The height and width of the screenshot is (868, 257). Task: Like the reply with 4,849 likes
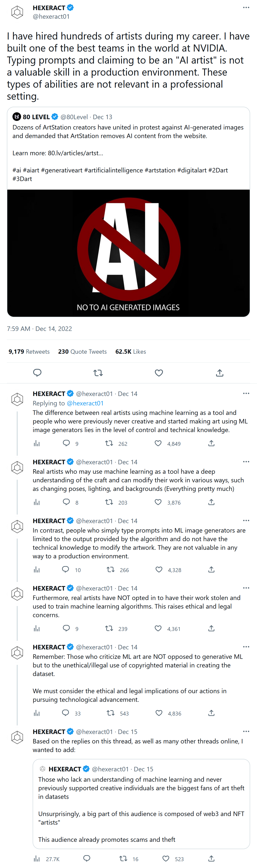pyautogui.click(x=158, y=443)
